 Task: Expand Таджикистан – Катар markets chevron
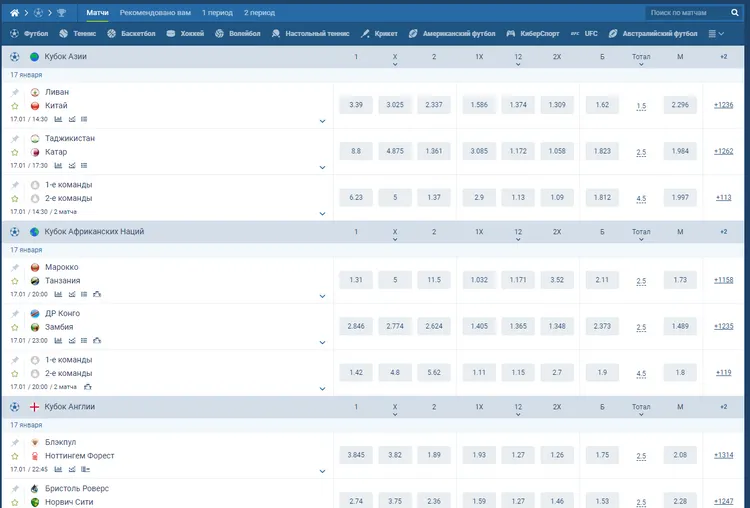point(322,167)
